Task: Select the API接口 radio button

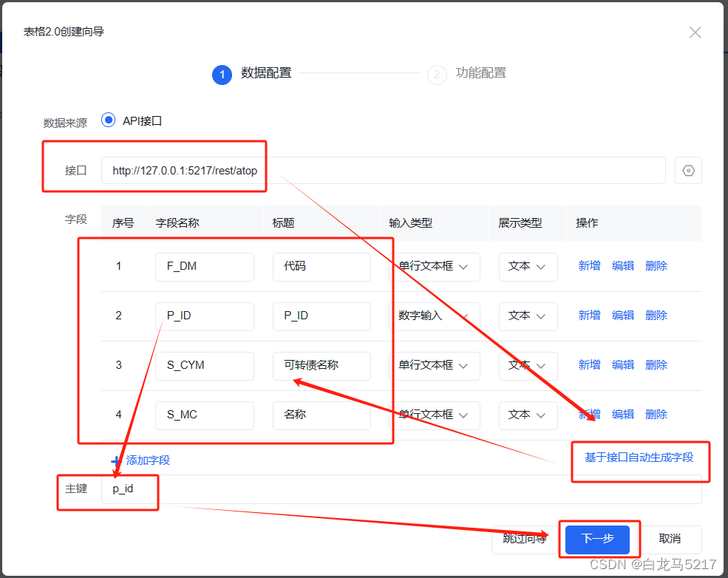Action: pos(109,120)
